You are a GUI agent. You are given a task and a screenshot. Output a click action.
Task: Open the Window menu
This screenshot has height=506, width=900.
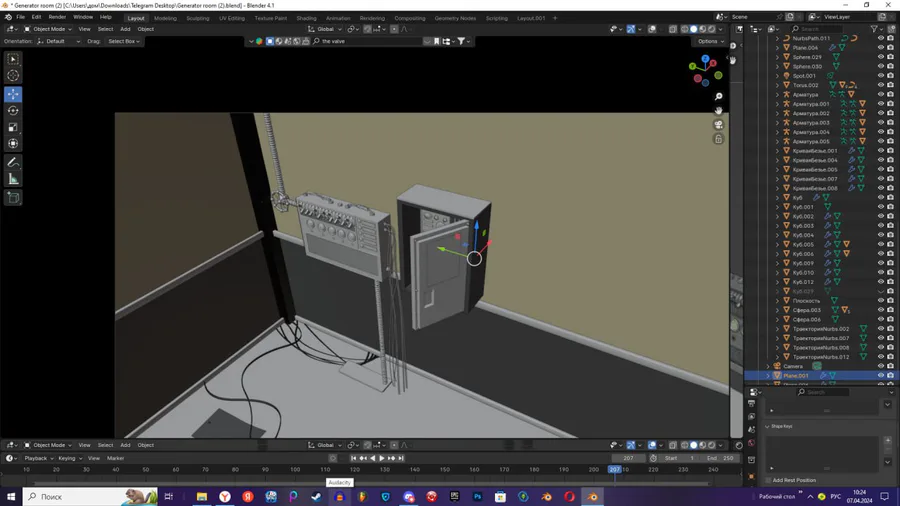click(x=83, y=17)
